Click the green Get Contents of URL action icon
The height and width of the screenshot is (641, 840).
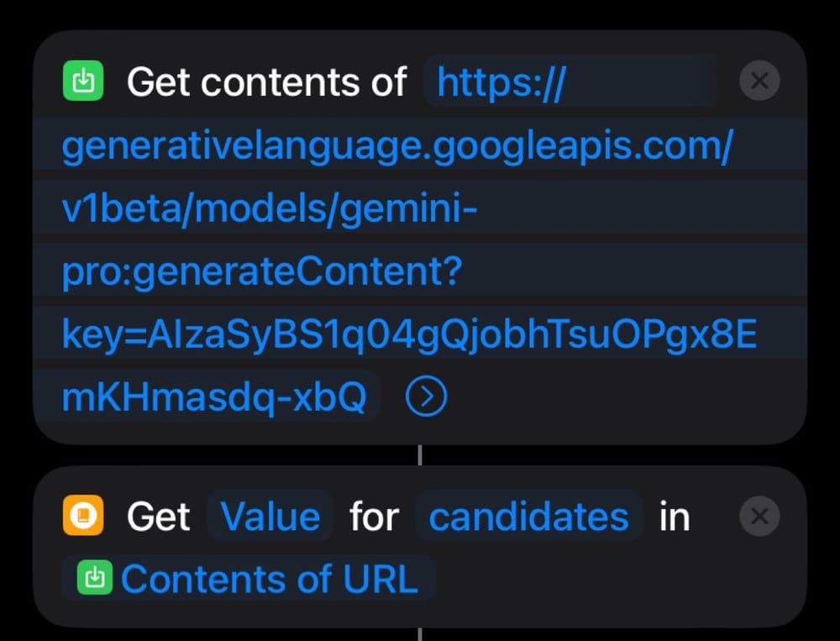83,81
